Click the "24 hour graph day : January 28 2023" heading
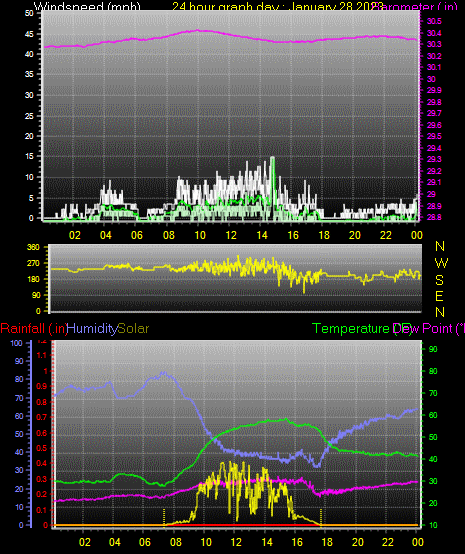The height and width of the screenshot is (554, 465). (278, 7)
